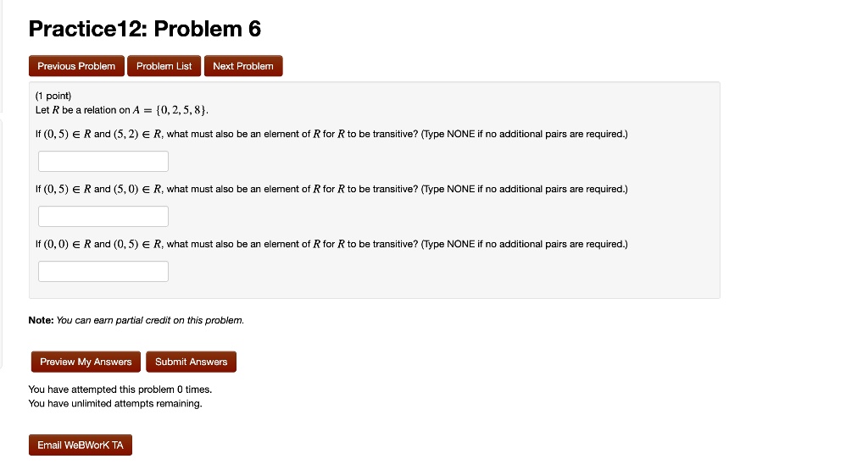Email WeBWorK TA for help
This screenshot has width=868, height=470.
(81, 445)
